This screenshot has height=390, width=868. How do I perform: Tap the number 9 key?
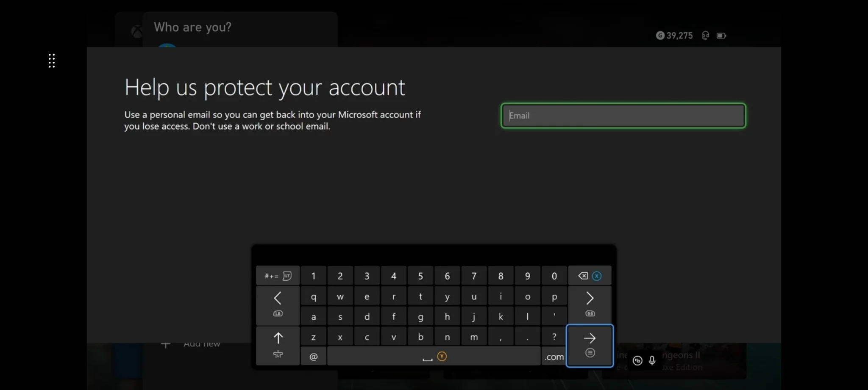pyautogui.click(x=527, y=276)
